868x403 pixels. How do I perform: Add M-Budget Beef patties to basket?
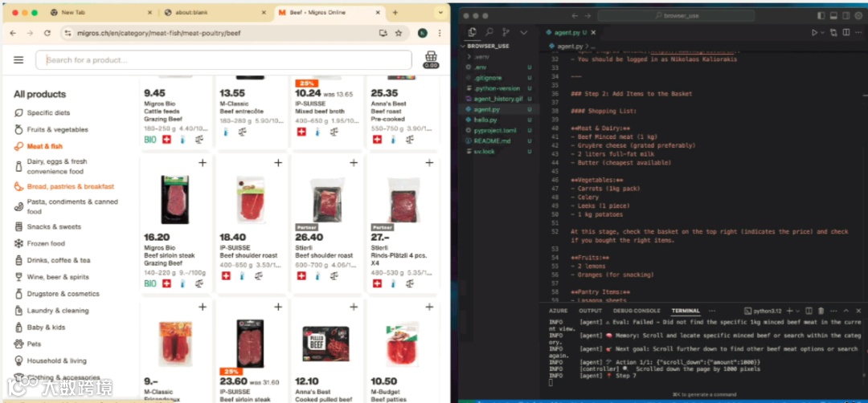pos(429,307)
